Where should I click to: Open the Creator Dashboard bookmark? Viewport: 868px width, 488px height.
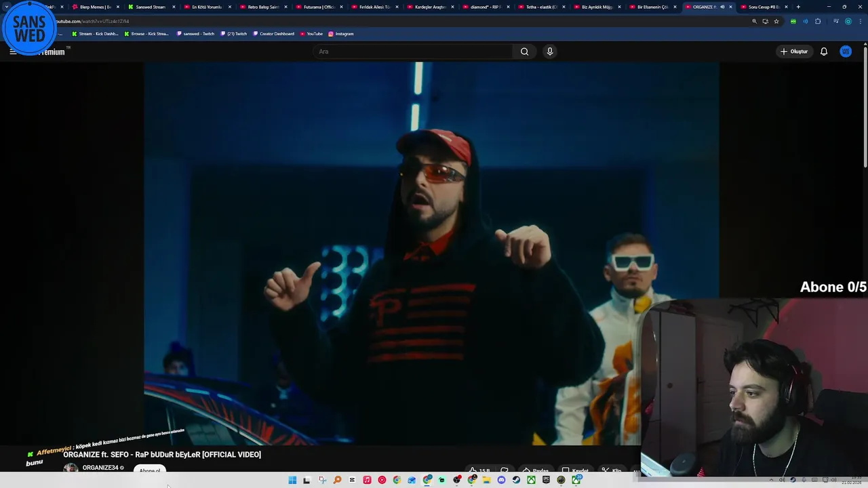[x=273, y=33]
